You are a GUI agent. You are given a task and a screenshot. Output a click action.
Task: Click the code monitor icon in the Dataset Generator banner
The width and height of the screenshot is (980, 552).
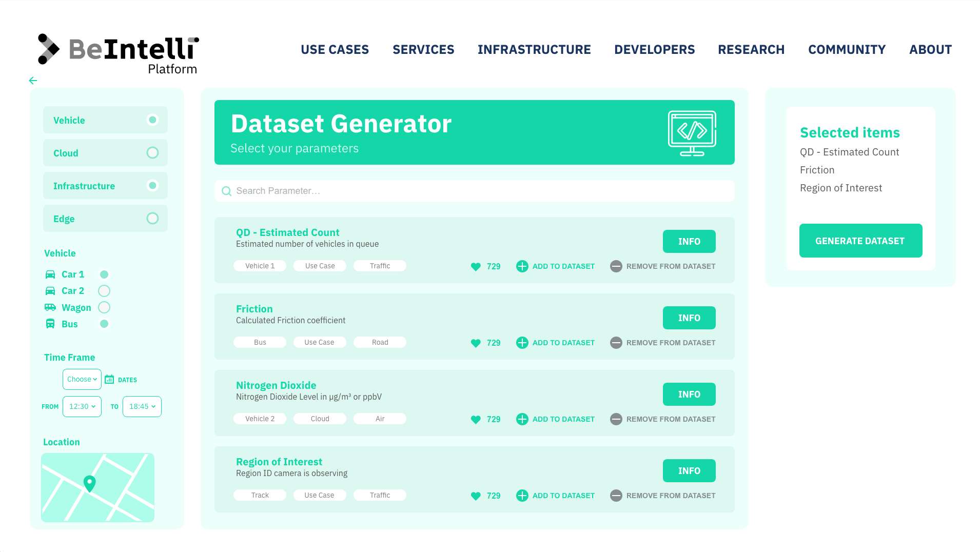(692, 133)
